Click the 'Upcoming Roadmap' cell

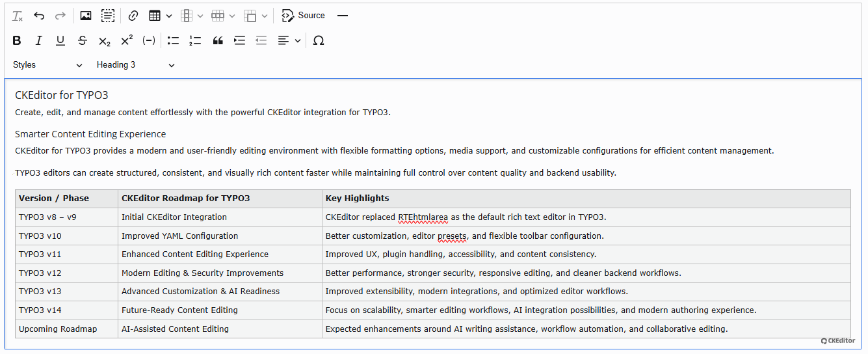coord(67,329)
